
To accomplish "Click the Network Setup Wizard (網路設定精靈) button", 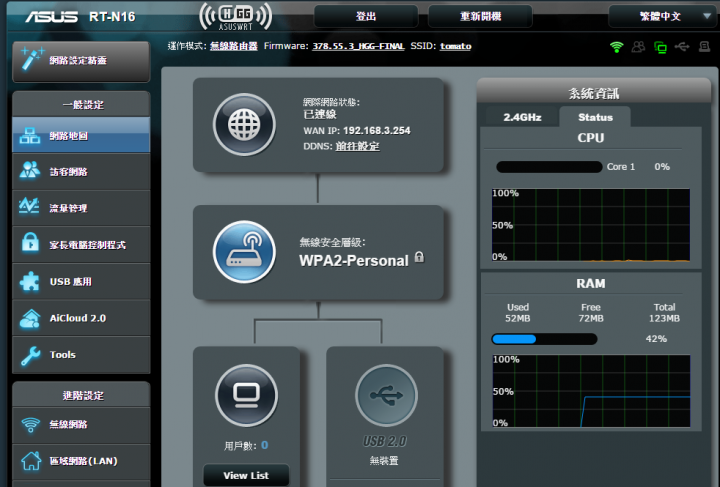I will pyautogui.click(x=81, y=61).
